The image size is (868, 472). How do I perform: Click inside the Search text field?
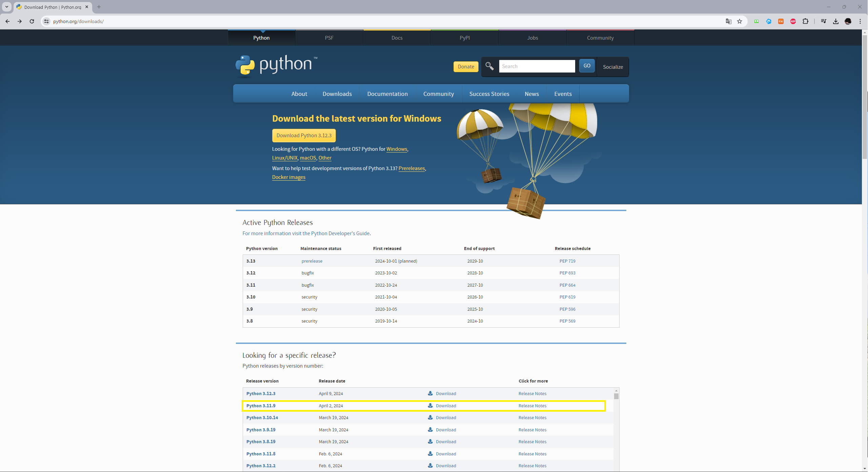click(x=537, y=66)
